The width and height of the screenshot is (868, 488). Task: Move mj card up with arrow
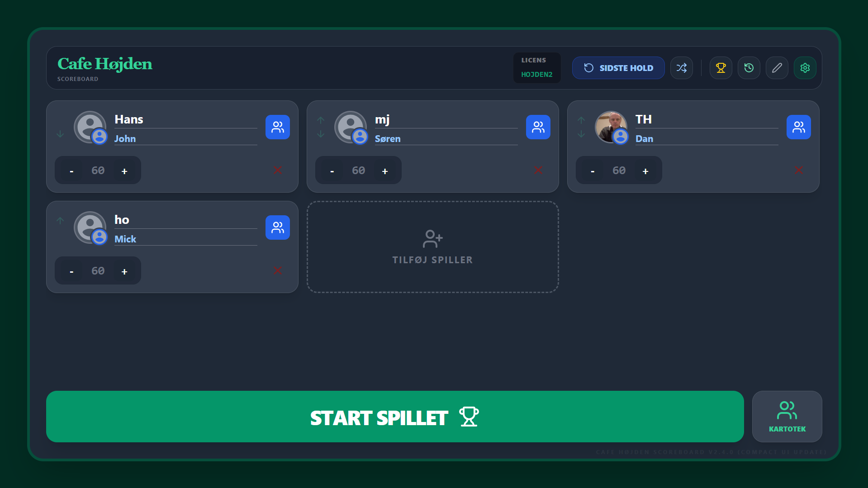coord(321,120)
